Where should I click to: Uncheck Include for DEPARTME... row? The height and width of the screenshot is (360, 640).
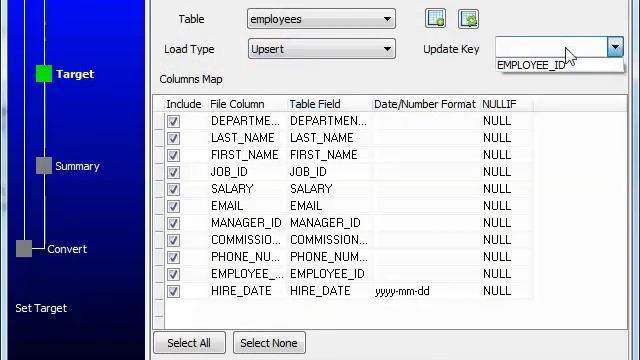click(173, 121)
